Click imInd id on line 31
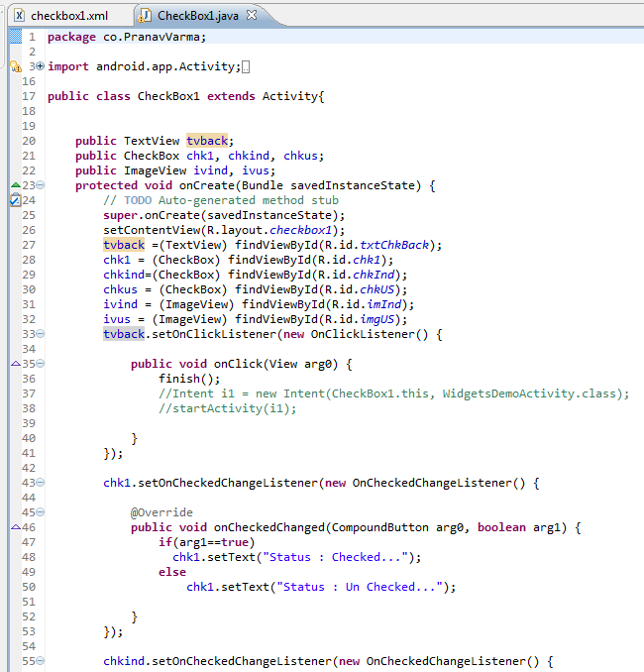644x672 pixels. click(x=383, y=304)
